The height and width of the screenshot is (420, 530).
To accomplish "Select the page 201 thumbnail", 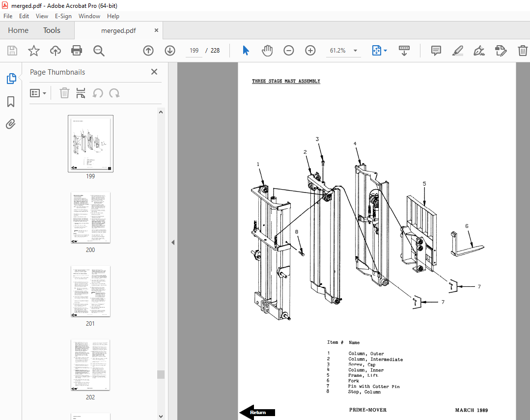I will pyautogui.click(x=90, y=291).
